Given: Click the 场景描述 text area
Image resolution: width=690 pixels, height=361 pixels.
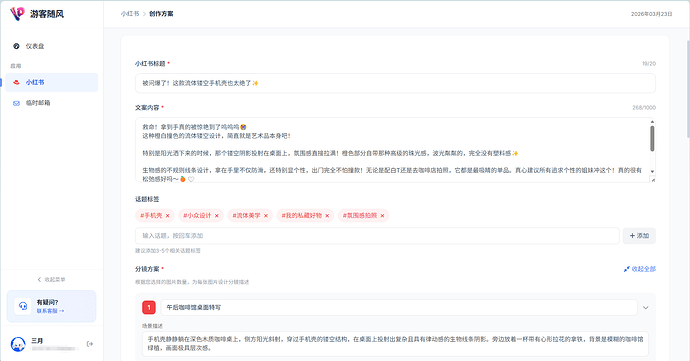Looking at the screenshot, I should point(395,344).
